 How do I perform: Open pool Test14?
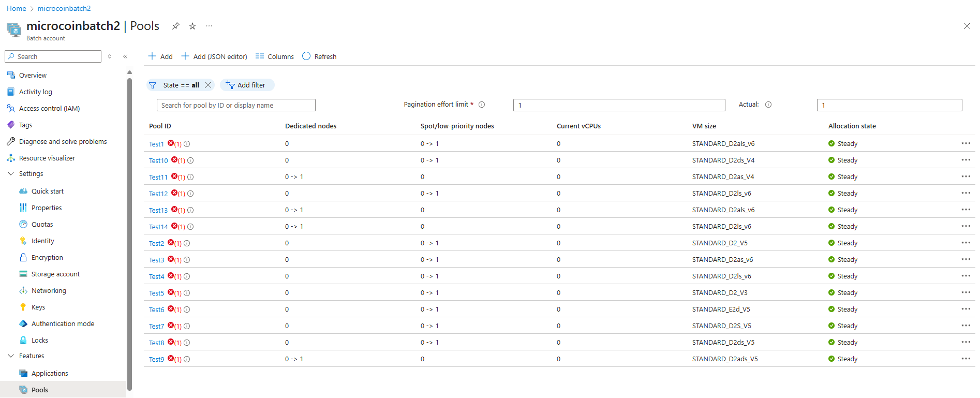click(158, 227)
